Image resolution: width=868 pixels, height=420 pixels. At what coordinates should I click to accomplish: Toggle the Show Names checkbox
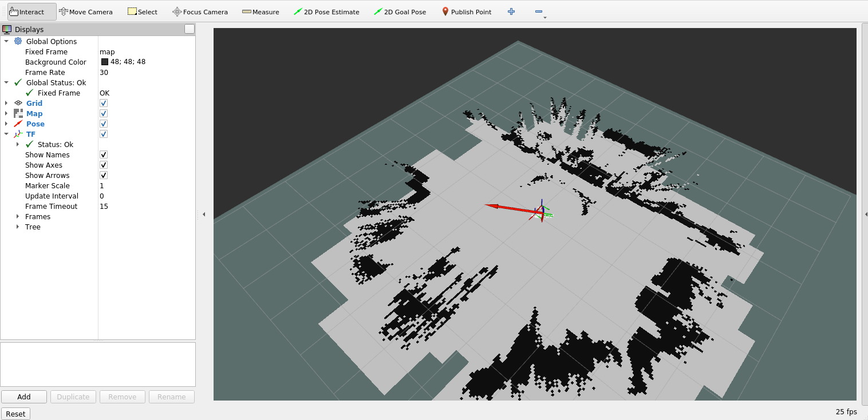pos(104,154)
